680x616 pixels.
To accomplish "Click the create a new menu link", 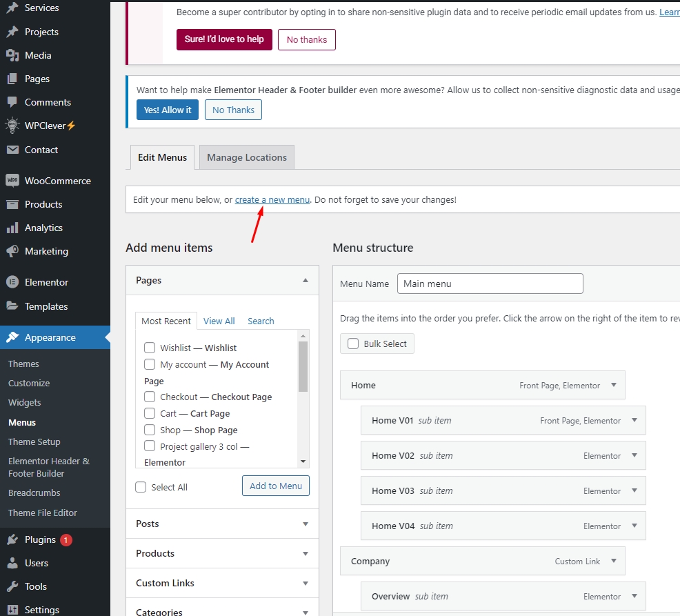I will [x=272, y=200].
